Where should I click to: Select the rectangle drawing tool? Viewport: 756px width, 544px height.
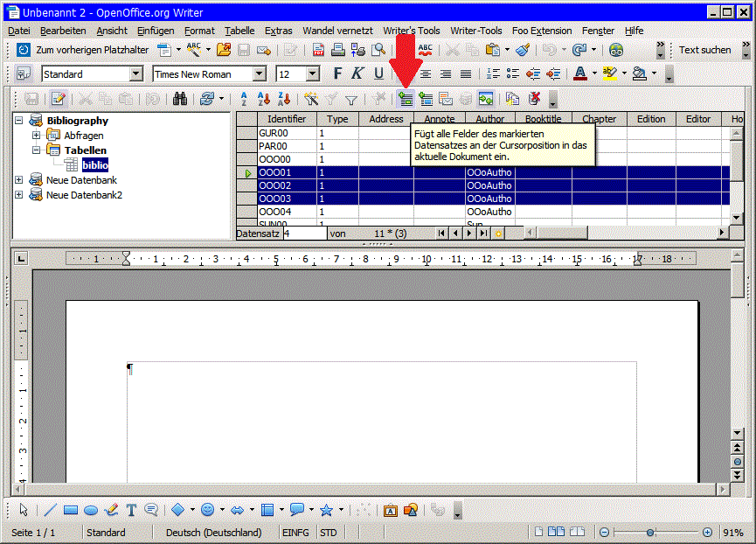click(x=71, y=510)
